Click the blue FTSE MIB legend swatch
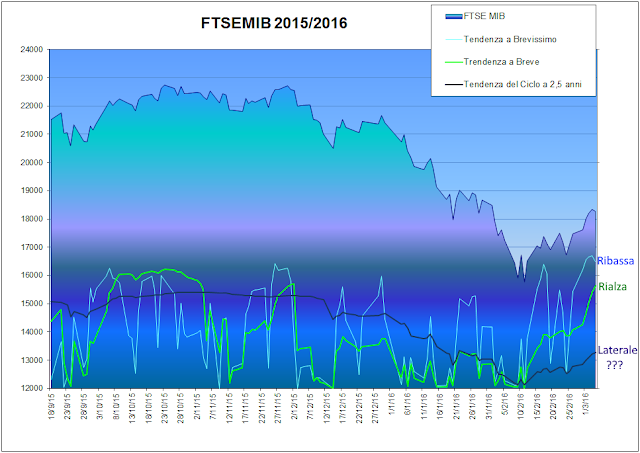This screenshot has width=640, height=453. [454, 16]
